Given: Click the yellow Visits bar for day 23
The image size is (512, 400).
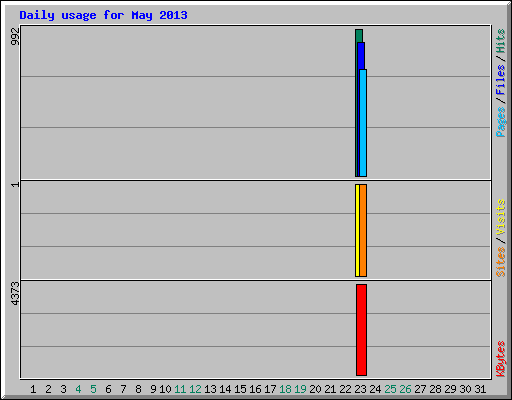Looking at the screenshot, I should (x=357, y=230).
